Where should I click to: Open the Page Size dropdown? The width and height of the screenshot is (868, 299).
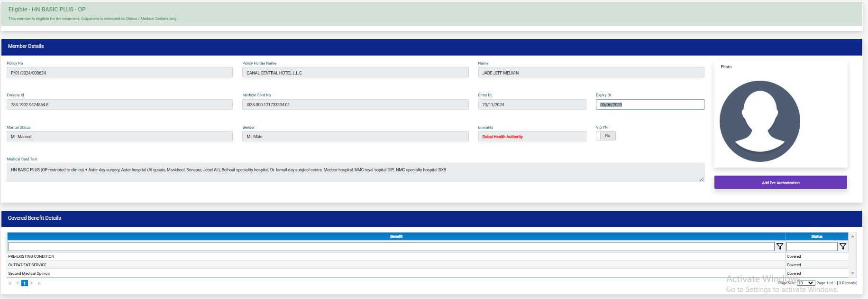point(805,283)
